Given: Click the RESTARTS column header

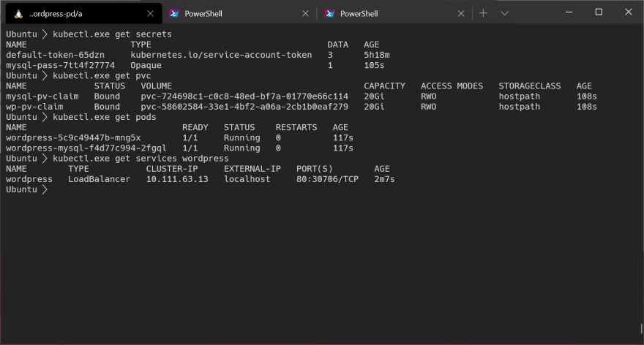Looking at the screenshot, I should 296,128.
